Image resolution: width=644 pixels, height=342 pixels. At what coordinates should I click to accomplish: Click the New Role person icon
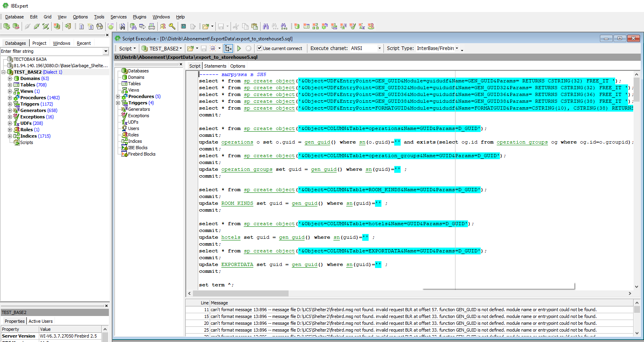pos(371,26)
